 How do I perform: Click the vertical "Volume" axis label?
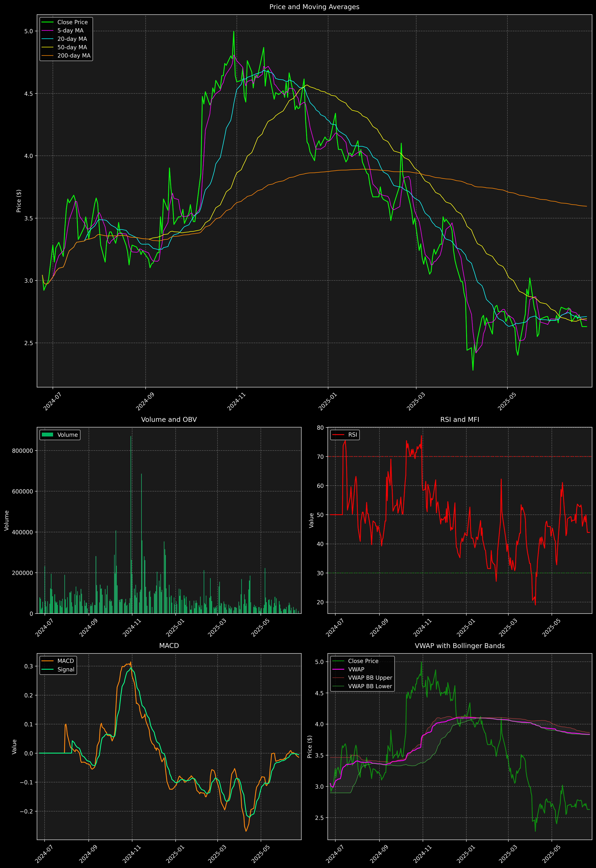click(6, 521)
